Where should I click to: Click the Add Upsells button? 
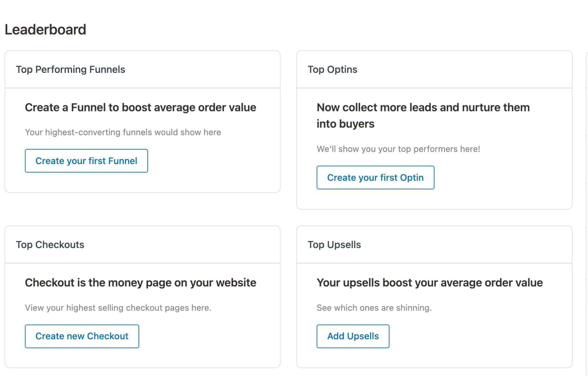353,336
